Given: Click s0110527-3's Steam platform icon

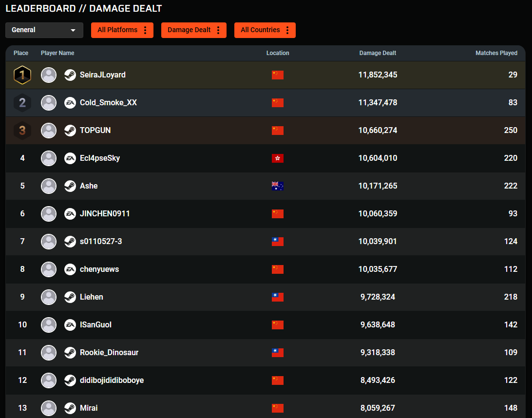Looking at the screenshot, I should point(70,242).
